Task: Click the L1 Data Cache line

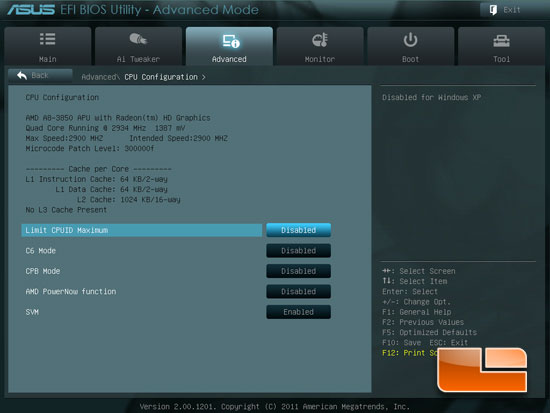Action: tap(112, 189)
